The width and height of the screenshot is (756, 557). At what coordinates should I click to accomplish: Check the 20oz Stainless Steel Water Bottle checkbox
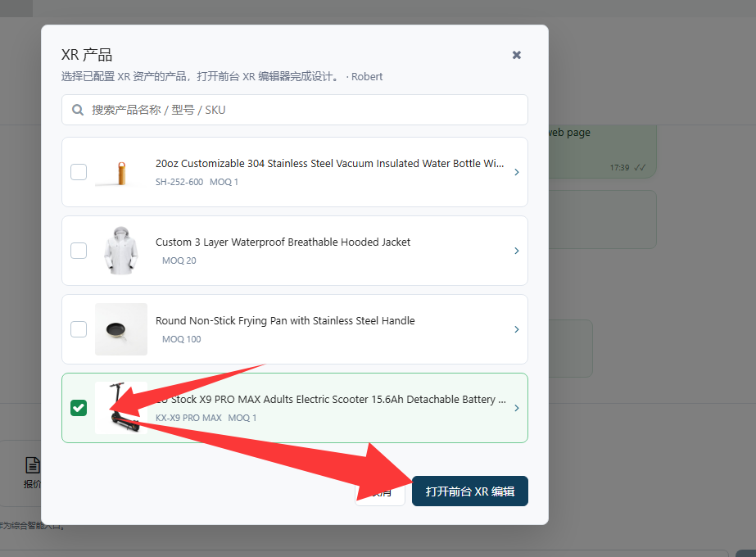pyautogui.click(x=79, y=172)
